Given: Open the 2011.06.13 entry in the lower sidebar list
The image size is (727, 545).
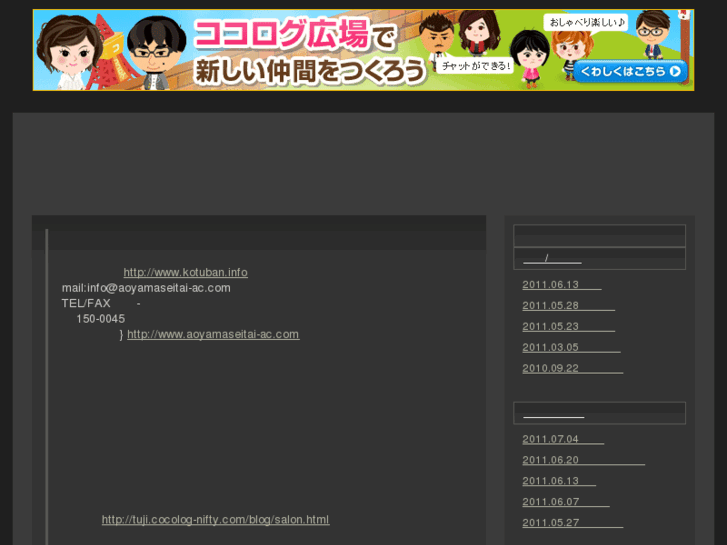Looking at the screenshot, I should [x=559, y=481].
